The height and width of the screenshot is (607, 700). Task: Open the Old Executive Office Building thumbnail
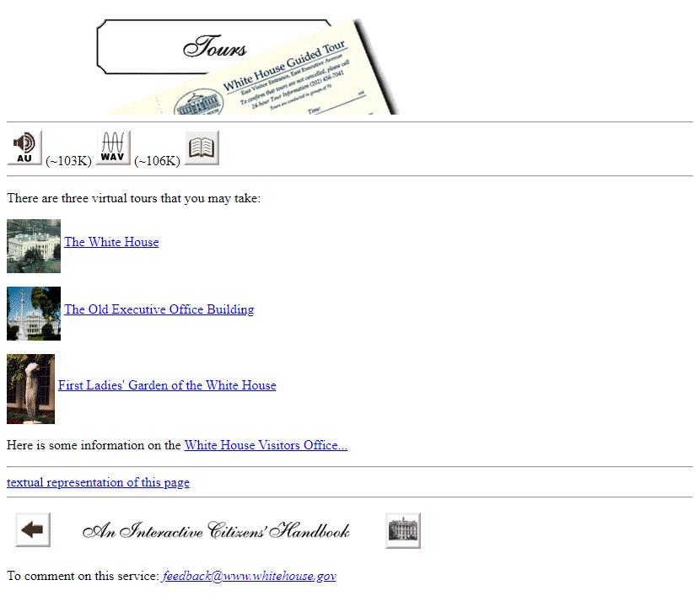34,314
